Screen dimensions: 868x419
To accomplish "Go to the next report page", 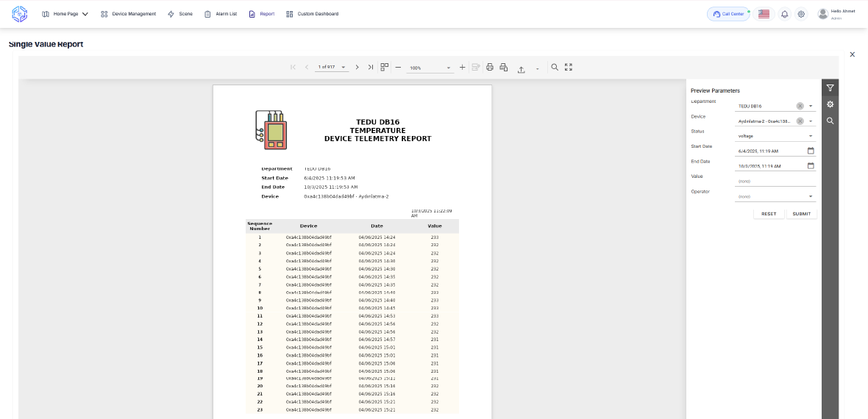I will point(357,67).
